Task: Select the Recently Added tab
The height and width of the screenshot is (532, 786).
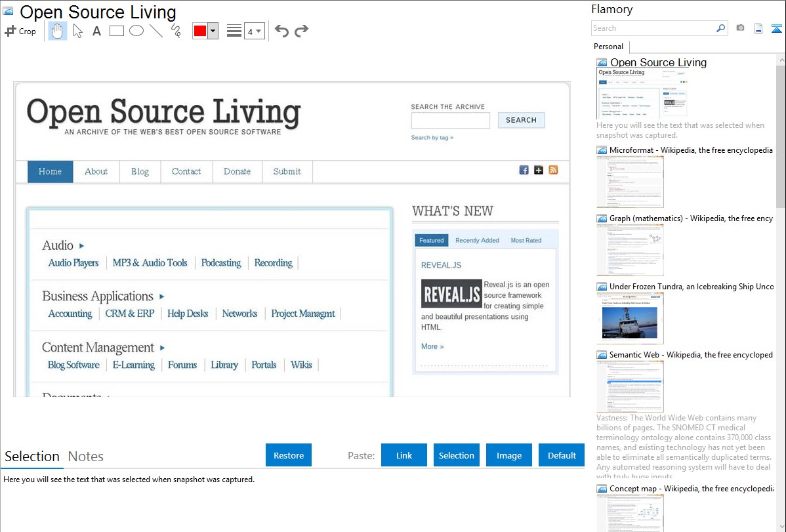Action: click(x=477, y=240)
